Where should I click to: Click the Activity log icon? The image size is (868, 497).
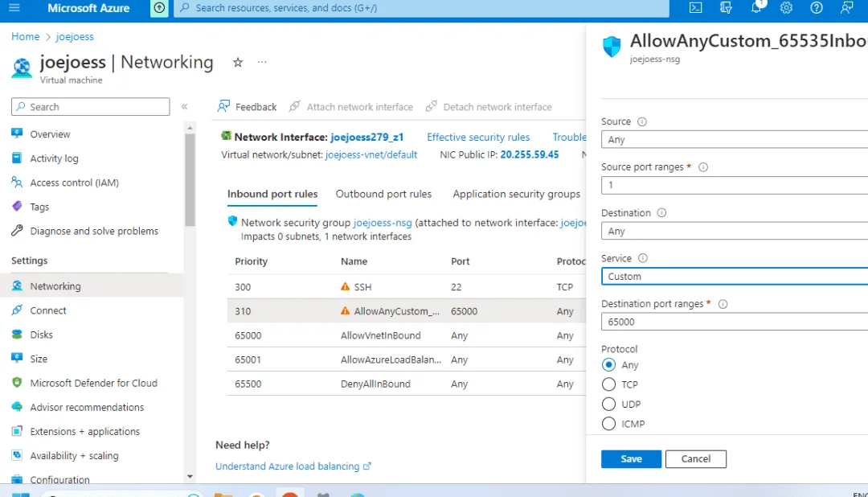point(17,158)
